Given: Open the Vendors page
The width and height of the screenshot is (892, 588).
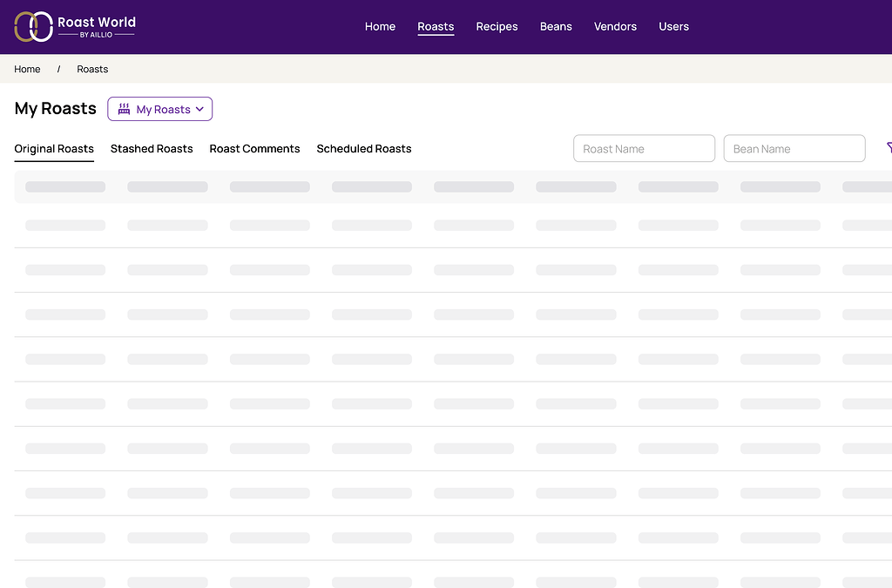Looking at the screenshot, I should [x=615, y=26].
